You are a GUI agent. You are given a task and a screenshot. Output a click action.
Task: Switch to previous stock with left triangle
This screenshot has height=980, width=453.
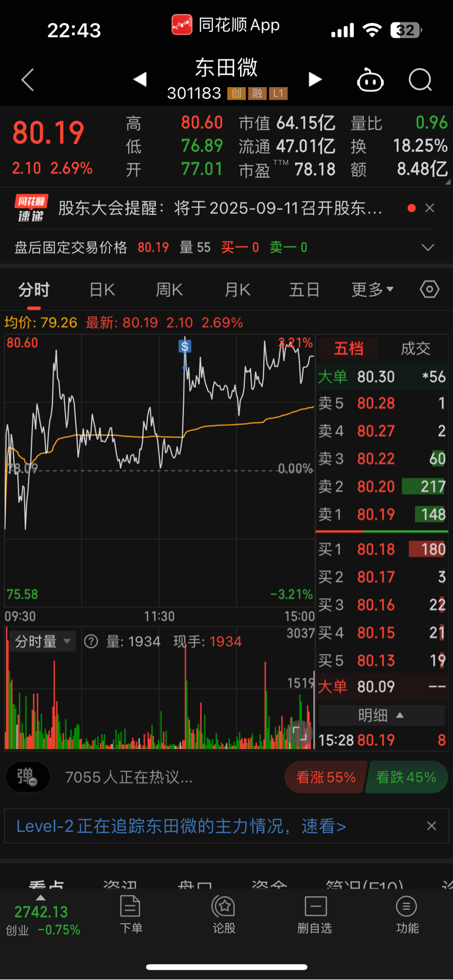point(140,79)
